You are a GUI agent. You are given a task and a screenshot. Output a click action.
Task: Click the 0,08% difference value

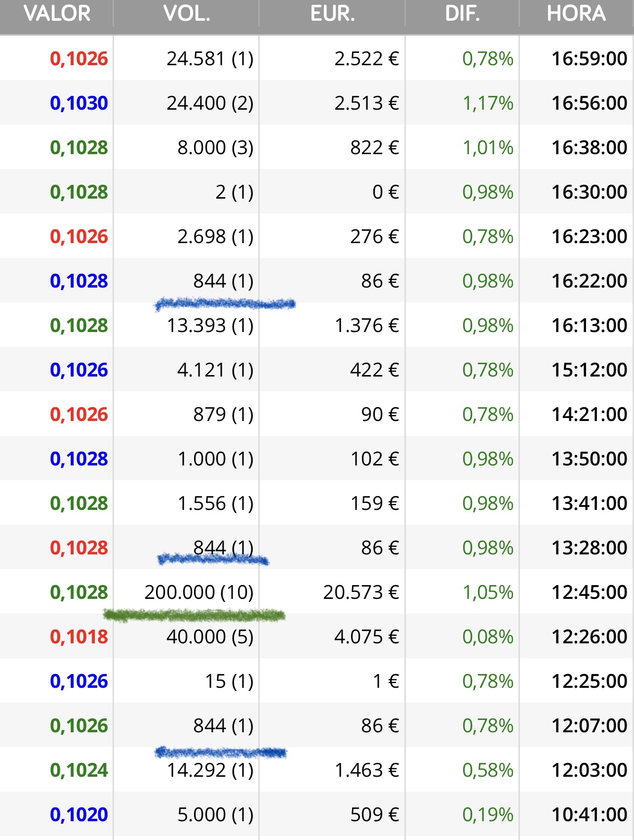click(x=488, y=637)
